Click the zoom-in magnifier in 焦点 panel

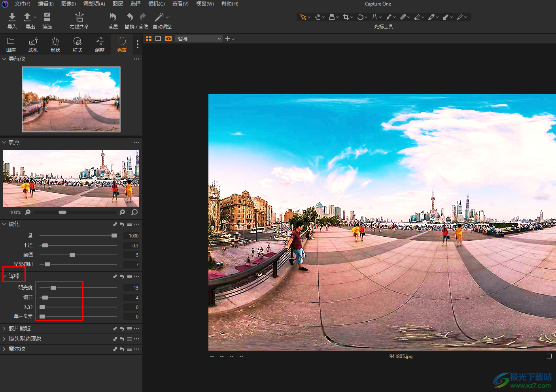(x=122, y=212)
